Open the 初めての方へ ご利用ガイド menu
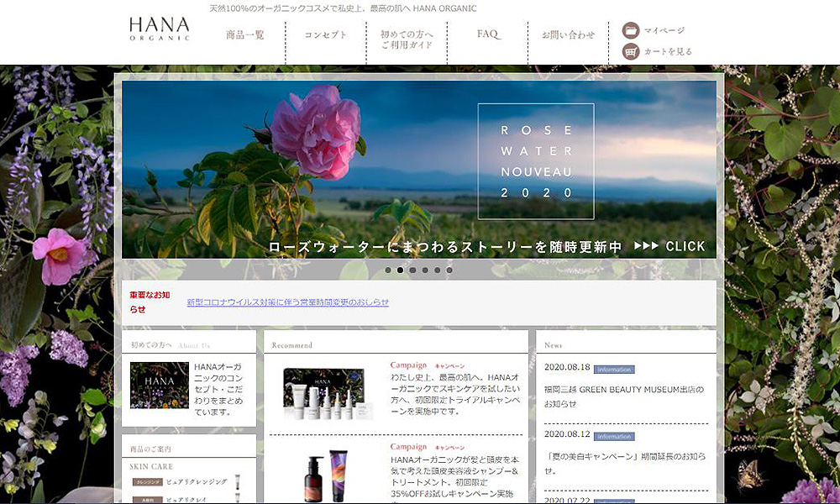840x504 pixels. pyautogui.click(x=407, y=39)
